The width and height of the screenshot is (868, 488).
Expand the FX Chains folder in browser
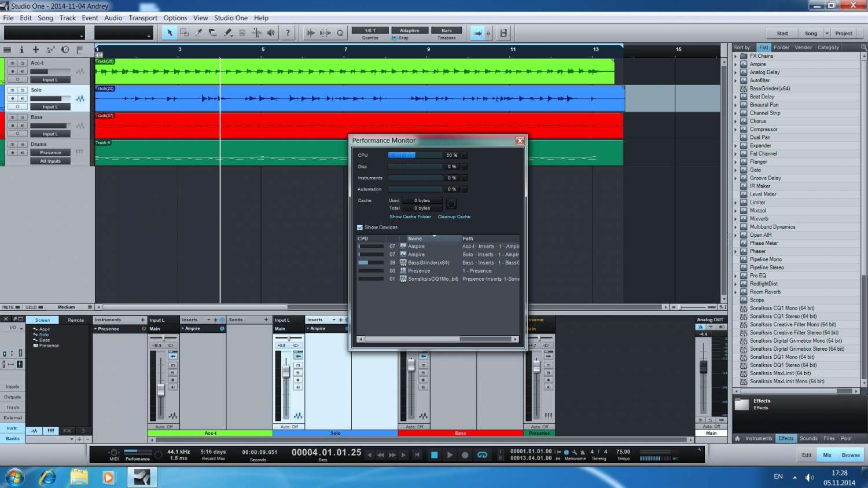pos(736,56)
